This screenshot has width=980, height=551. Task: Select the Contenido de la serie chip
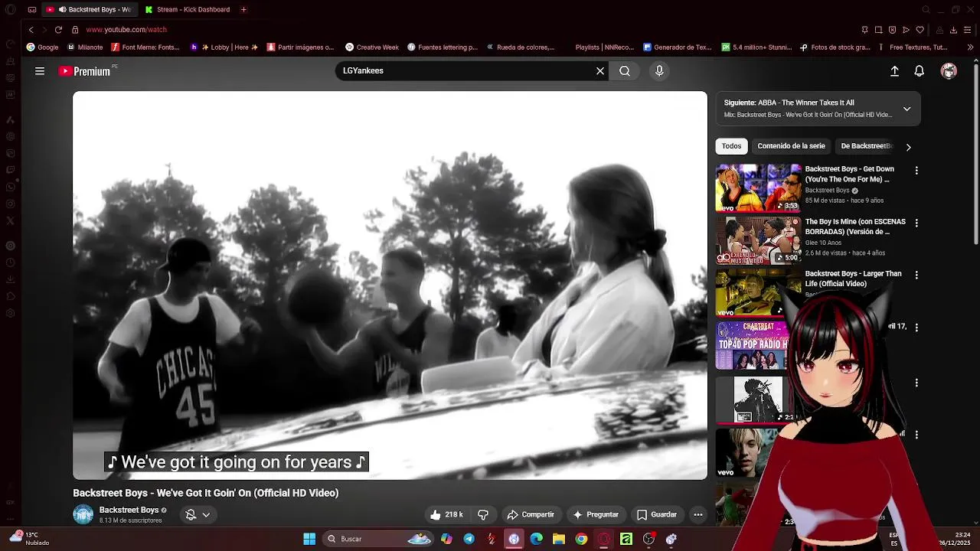pyautogui.click(x=791, y=146)
